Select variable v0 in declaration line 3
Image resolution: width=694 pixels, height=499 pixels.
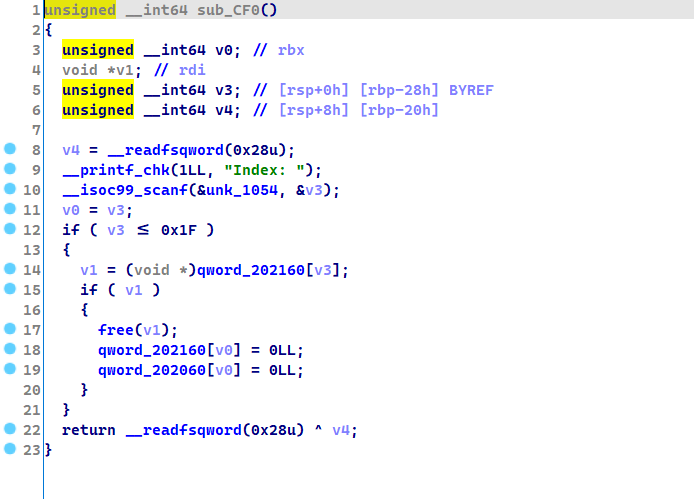224,50
